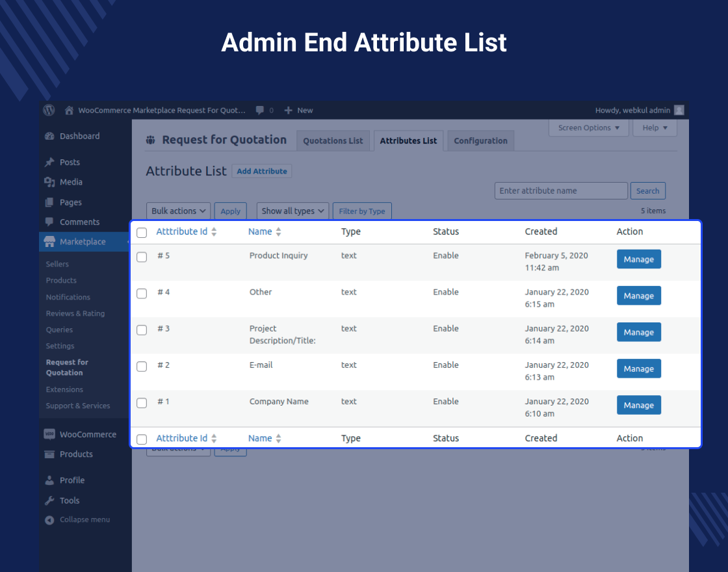Click the top Apply button

pyautogui.click(x=230, y=211)
